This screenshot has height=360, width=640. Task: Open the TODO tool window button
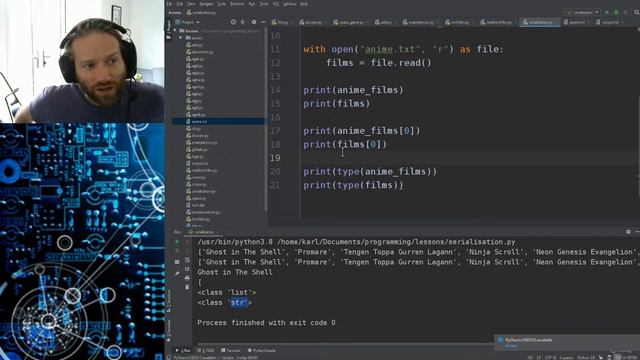pyautogui.click(x=206, y=351)
